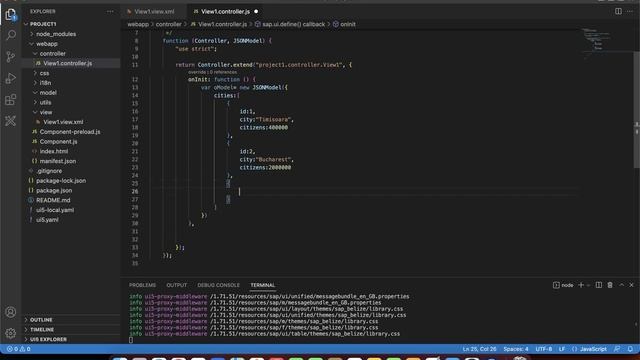Maximize the panel with caret icon
Viewport: 640px width, 360px height.
click(622, 285)
